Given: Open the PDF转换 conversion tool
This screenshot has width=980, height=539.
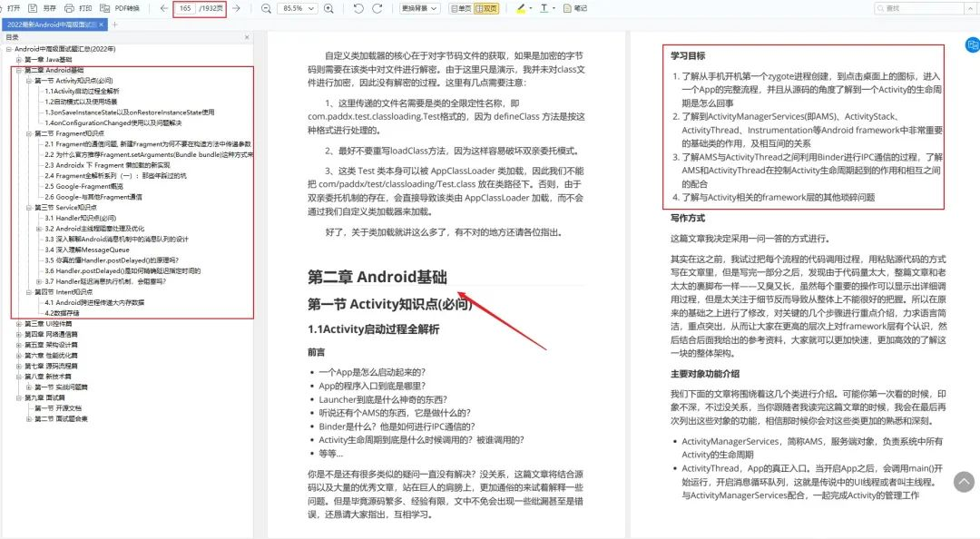Looking at the screenshot, I should [x=120, y=8].
